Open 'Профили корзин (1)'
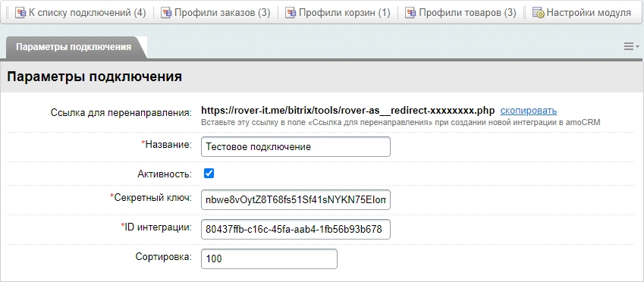The width and height of the screenshot is (644, 282). click(x=344, y=13)
